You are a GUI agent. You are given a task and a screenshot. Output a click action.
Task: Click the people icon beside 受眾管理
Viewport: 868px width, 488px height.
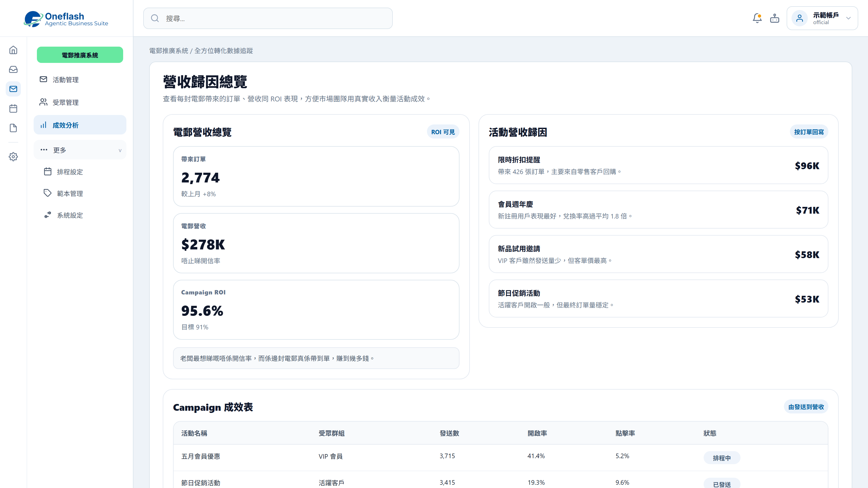(43, 102)
